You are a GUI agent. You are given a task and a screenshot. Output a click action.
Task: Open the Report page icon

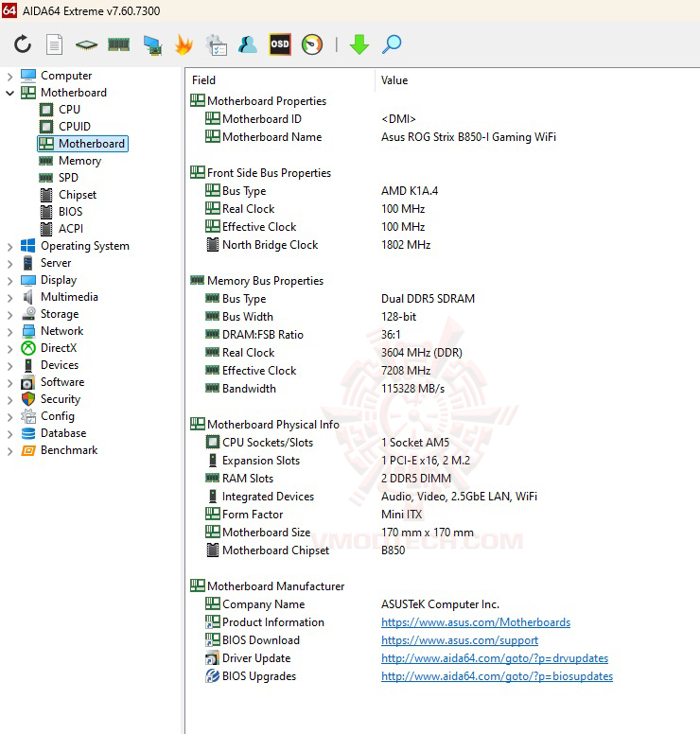tap(54, 44)
